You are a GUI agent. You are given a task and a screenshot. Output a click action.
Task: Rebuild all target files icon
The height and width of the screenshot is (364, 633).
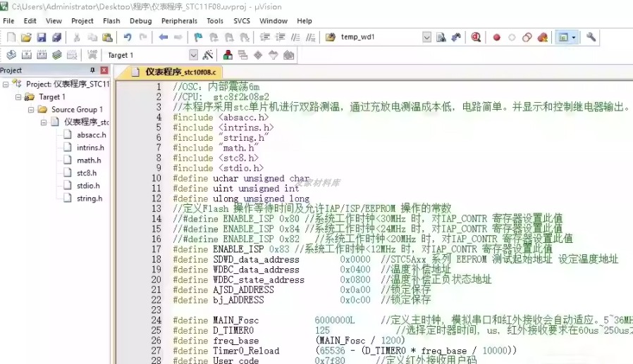point(42,55)
